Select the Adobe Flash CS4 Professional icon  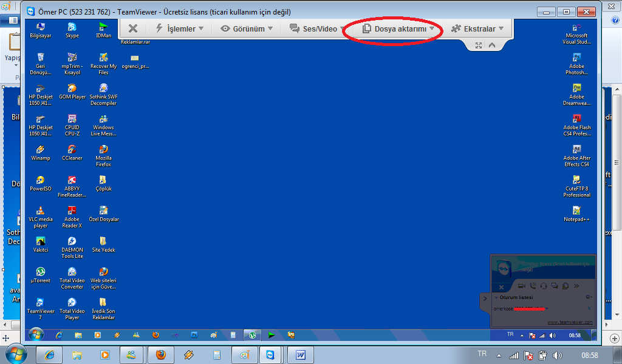pos(577,125)
